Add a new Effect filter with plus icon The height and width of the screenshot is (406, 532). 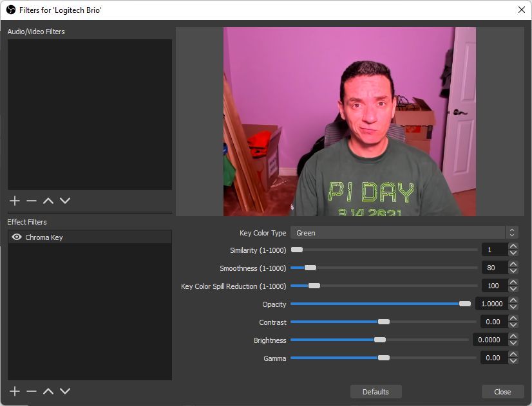point(15,391)
